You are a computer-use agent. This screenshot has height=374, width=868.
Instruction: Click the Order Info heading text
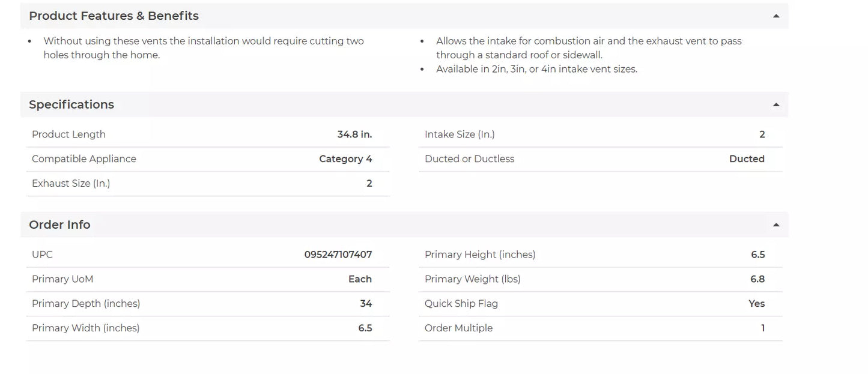[59, 225]
